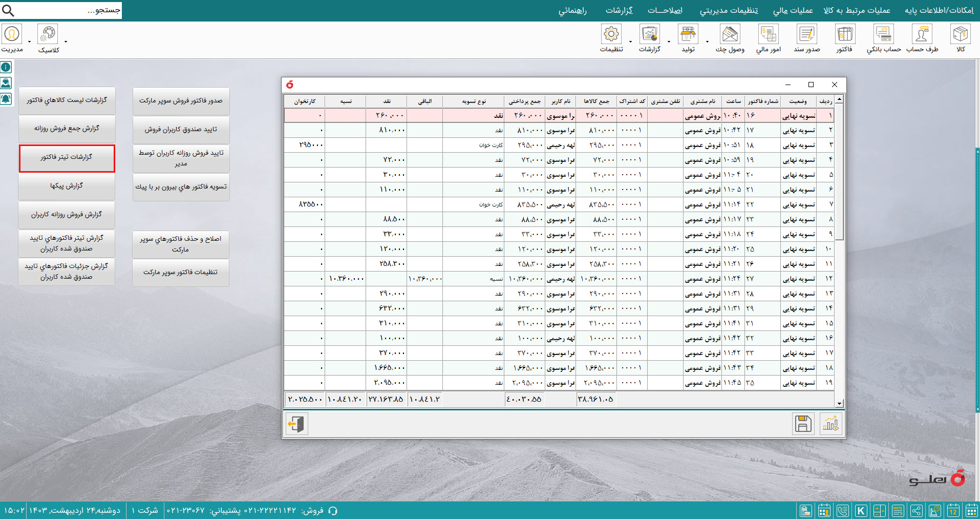Click the کارتخوان column header
The width and height of the screenshot is (980, 519).
[305, 101]
